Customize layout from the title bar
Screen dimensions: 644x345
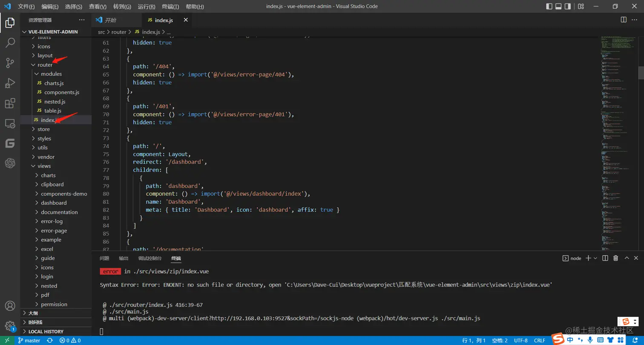click(581, 6)
